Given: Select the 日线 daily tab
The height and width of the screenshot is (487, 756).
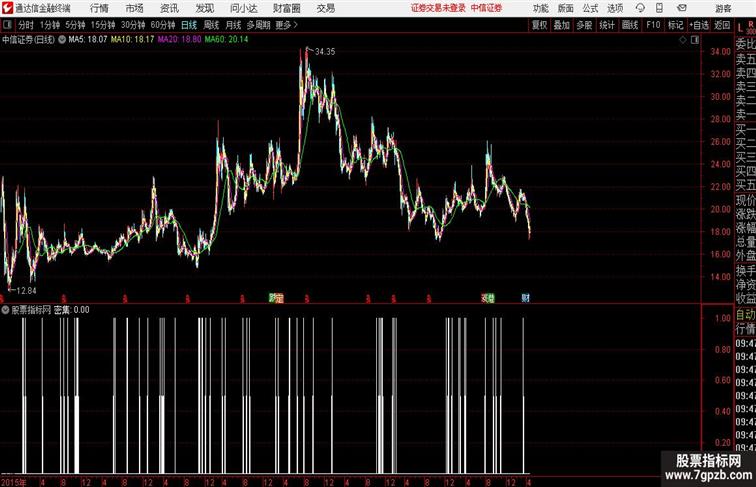Looking at the screenshot, I should [x=189, y=25].
